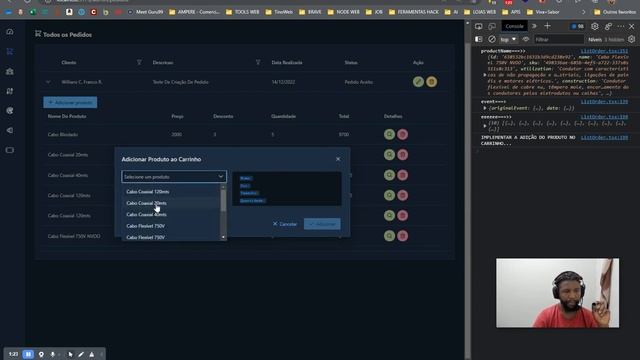Open the Outros favoritos folder
The image size is (640, 360).
point(616,12)
